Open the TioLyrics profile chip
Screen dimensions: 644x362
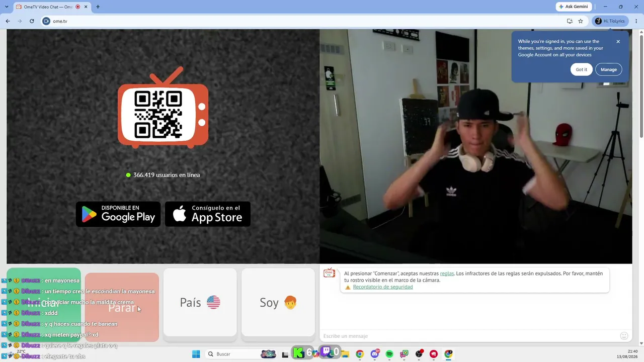click(x=610, y=21)
